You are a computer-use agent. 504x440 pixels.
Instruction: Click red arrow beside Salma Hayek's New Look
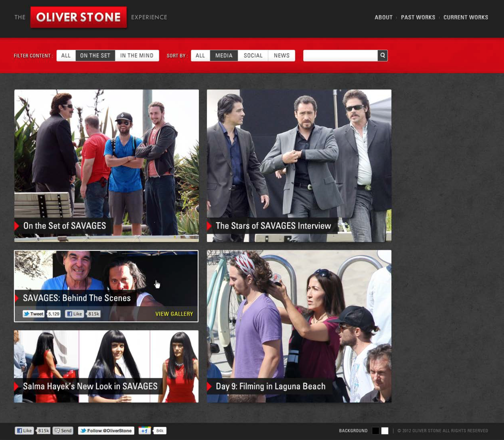tap(16, 386)
